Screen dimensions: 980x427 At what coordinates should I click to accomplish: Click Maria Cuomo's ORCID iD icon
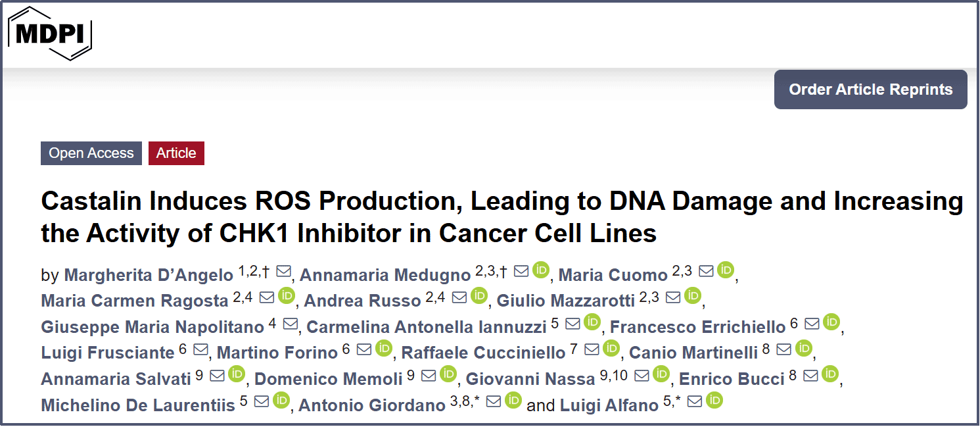(726, 270)
